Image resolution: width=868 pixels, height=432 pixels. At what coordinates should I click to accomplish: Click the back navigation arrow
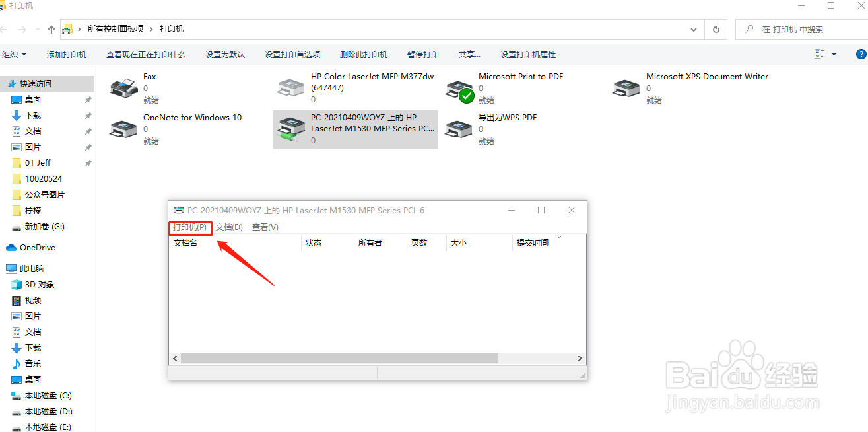click(x=3, y=29)
